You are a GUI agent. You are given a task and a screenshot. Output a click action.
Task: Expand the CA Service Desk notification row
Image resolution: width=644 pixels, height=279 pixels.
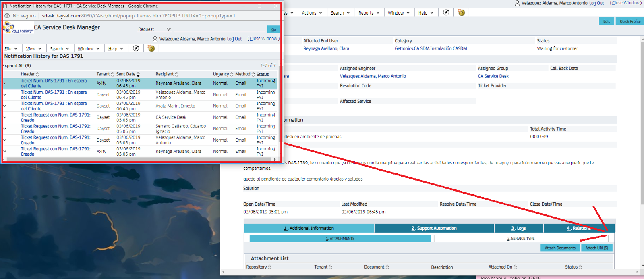tap(5, 117)
